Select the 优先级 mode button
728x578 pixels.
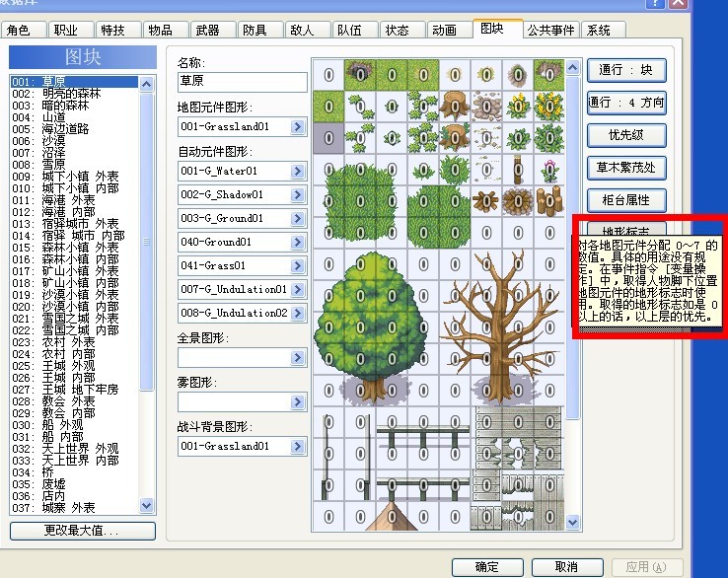pyautogui.click(x=626, y=135)
